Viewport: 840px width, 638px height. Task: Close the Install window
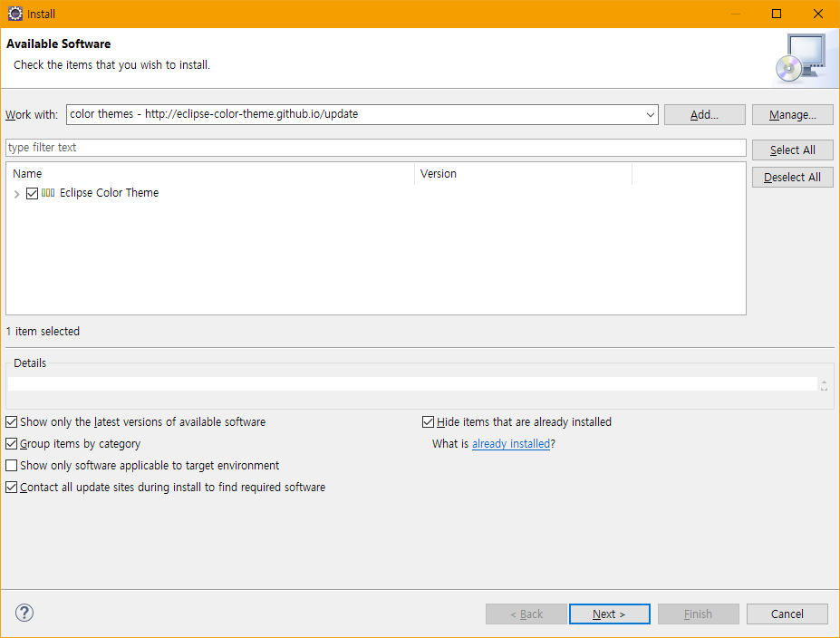[818, 14]
